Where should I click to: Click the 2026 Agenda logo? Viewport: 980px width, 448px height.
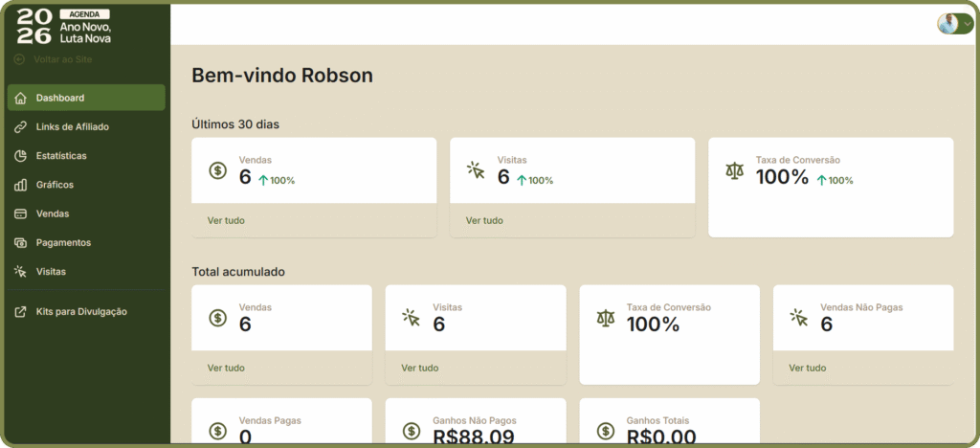tap(64, 27)
